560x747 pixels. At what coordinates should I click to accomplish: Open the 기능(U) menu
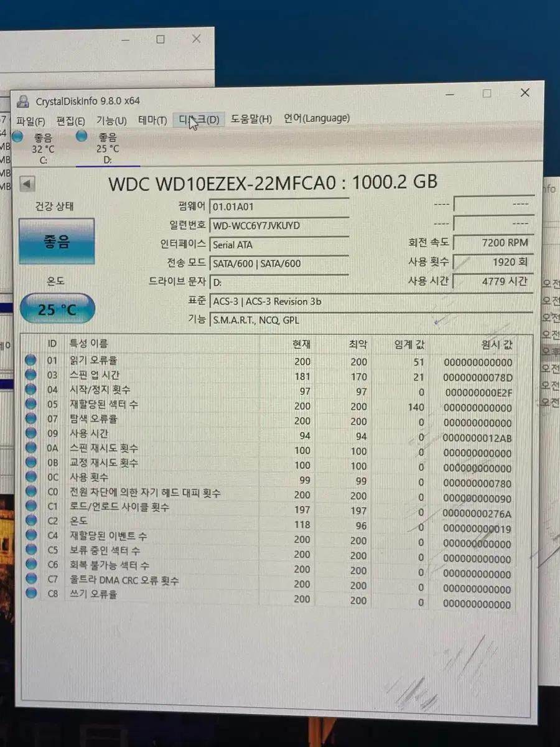tap(111, 120)
